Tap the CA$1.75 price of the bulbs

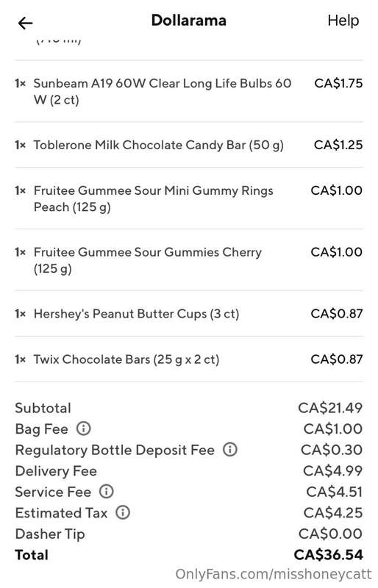[x=338, y=83]
